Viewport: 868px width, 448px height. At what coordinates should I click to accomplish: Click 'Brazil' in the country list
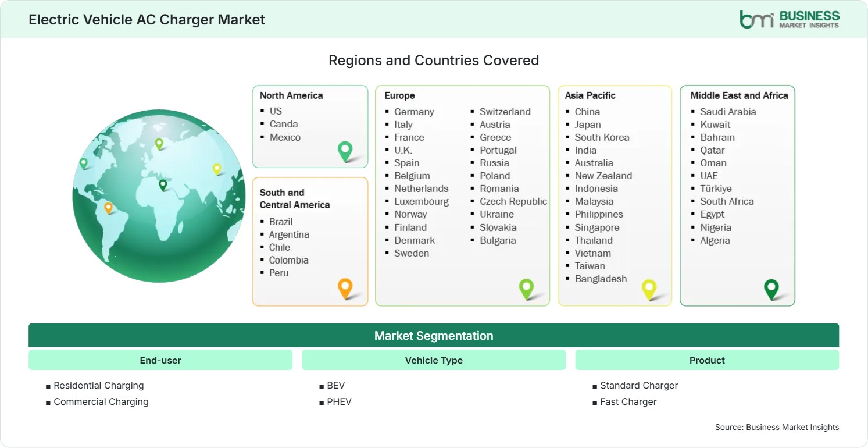point(281,222)
